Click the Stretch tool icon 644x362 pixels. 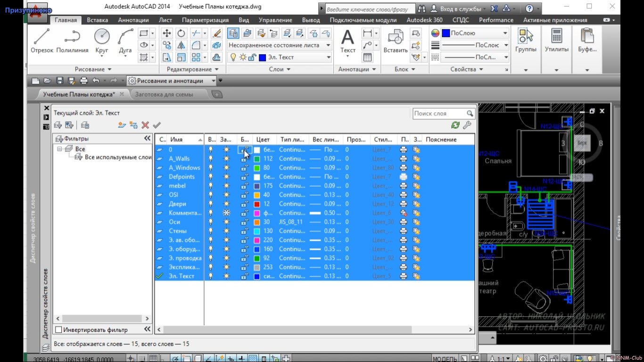click(x=167, y=57)
